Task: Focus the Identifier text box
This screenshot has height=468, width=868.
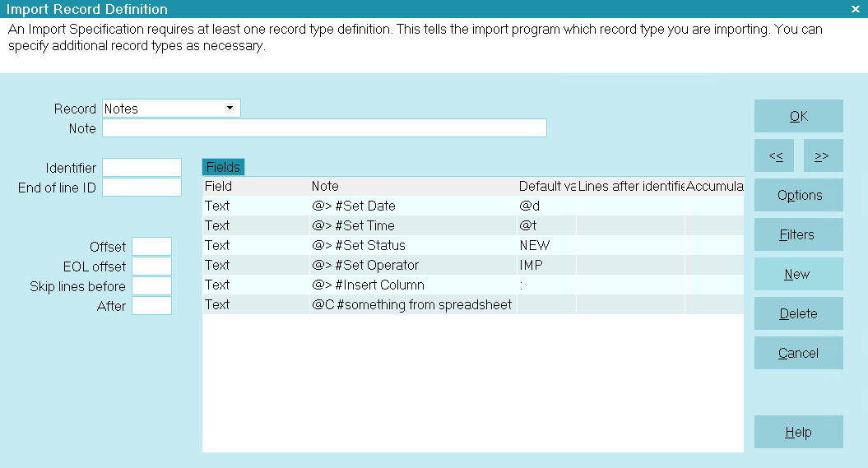Action: tap(142, 167)
